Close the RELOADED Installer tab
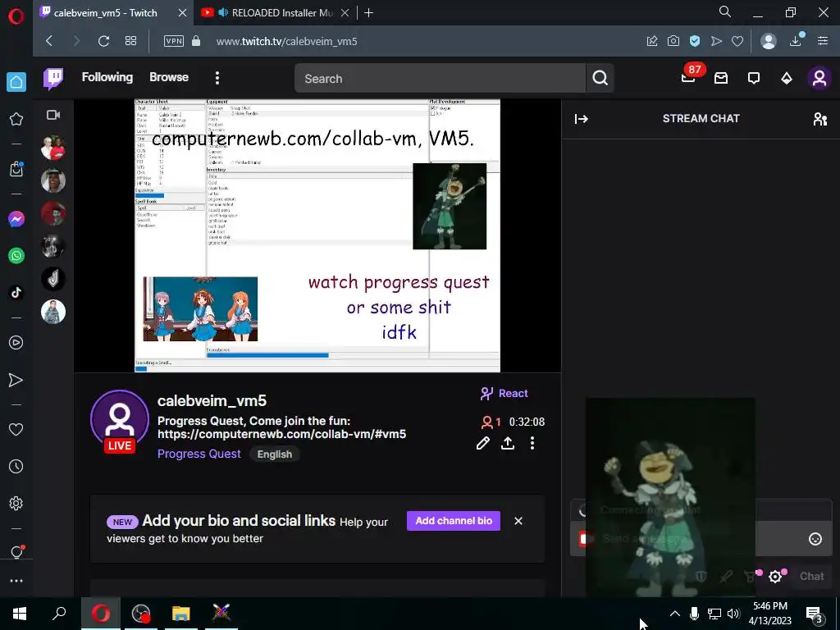 click(x=345, y=13)
